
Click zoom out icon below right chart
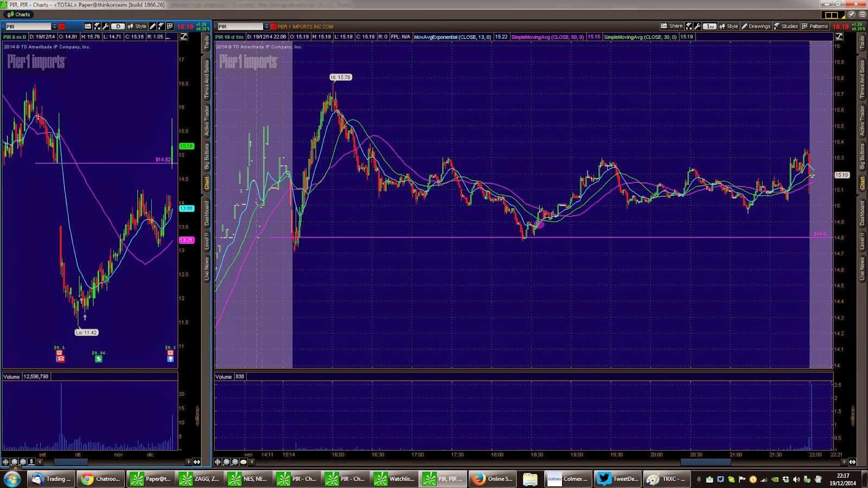click(x=235, y=462)
